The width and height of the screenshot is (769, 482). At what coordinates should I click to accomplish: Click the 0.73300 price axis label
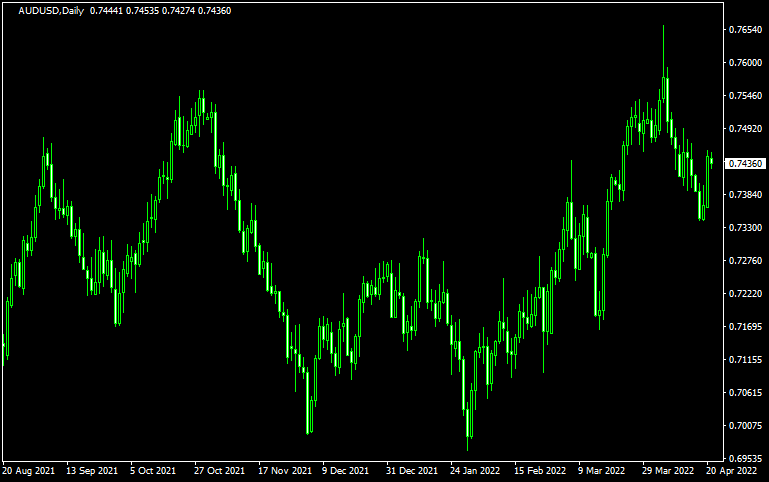tap(745, 228)
